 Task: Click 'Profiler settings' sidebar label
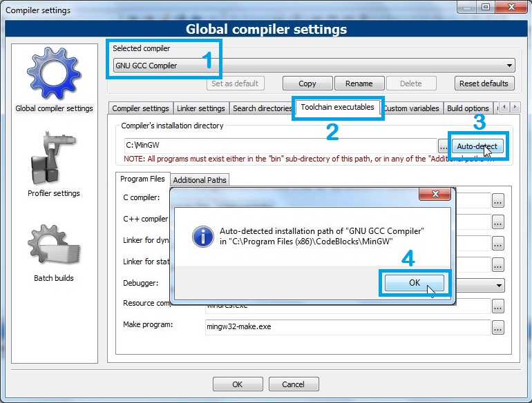click(54, 193)
